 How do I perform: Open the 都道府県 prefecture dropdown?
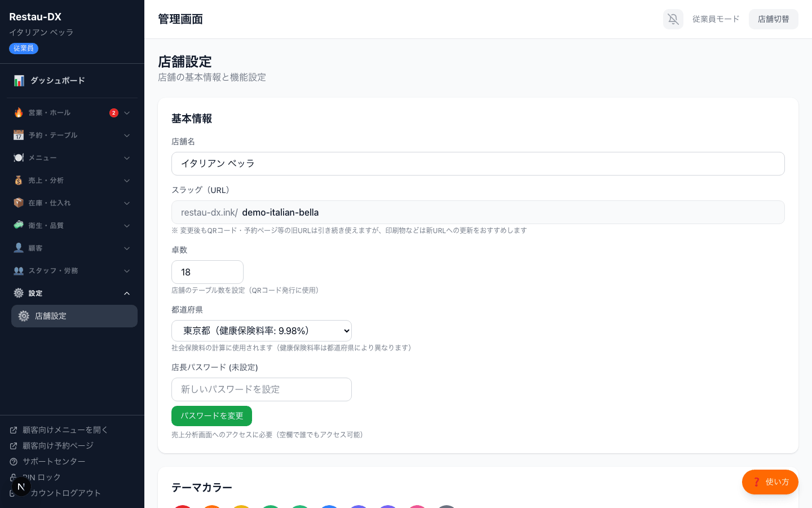click(262, 331)
